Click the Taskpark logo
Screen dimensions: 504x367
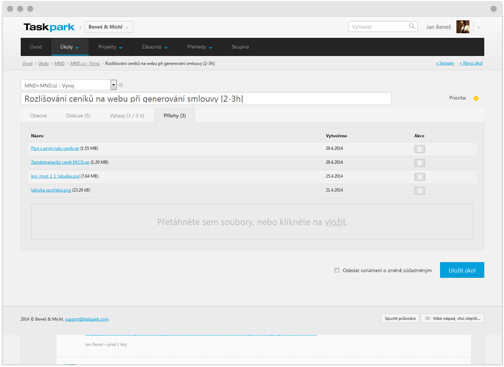(49, 27)
